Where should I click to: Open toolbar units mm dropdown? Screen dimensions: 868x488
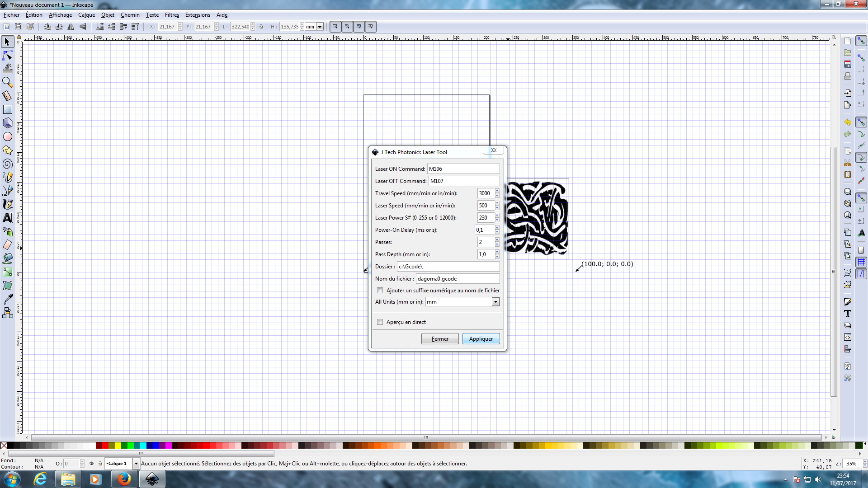tap(320, 27)
